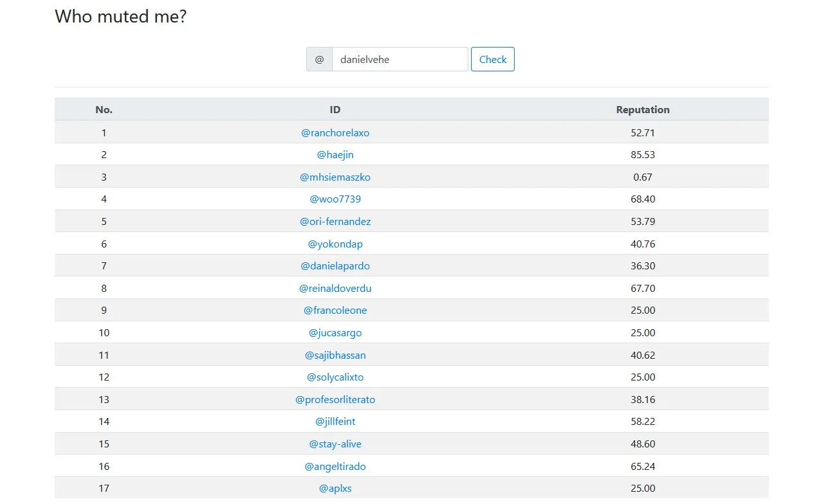This screenshot has height=504, width=821.
Task: Click the username input field containing danielvehe
Action: [400, 59]
